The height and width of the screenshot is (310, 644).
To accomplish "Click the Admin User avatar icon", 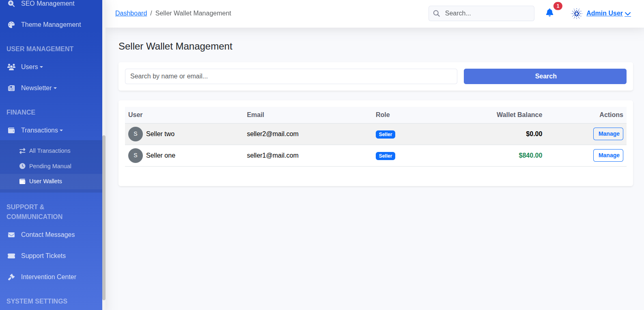I will click(x=577, y=13).
